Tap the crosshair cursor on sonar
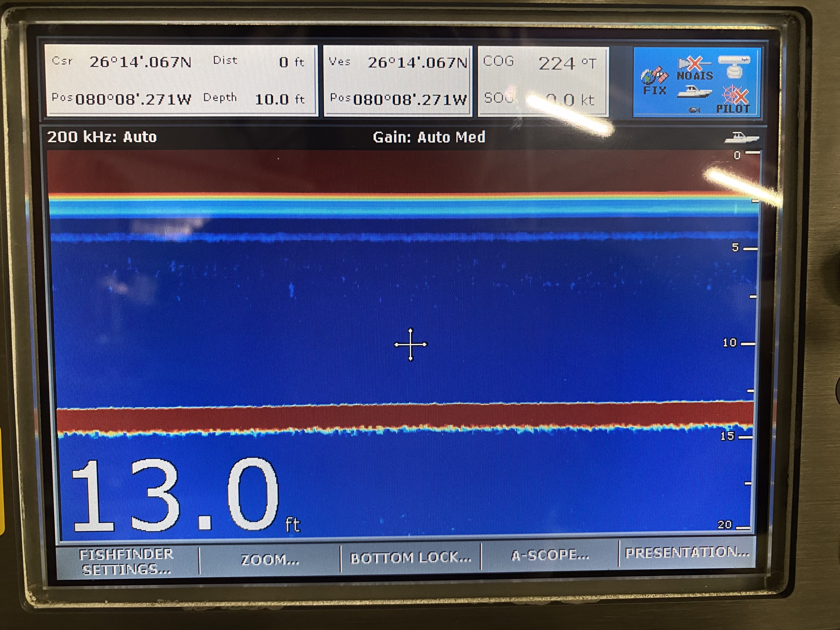840x630 pixels. click(410, 345)
